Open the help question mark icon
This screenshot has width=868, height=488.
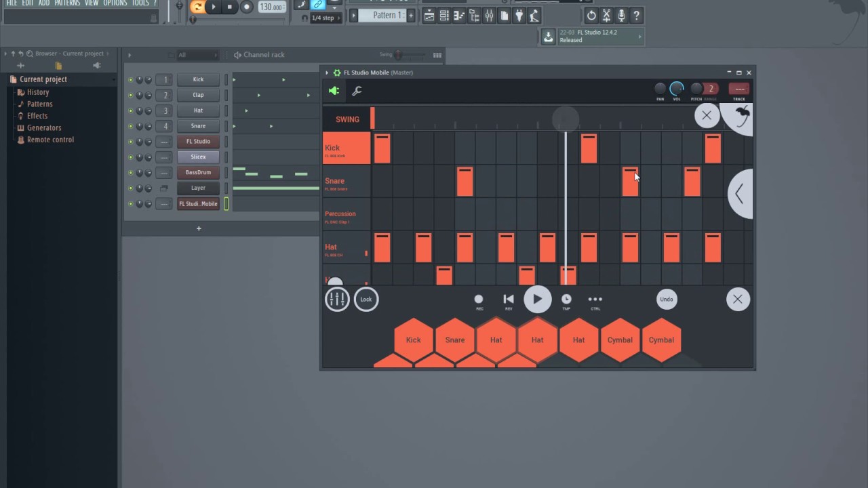[636, 16]
